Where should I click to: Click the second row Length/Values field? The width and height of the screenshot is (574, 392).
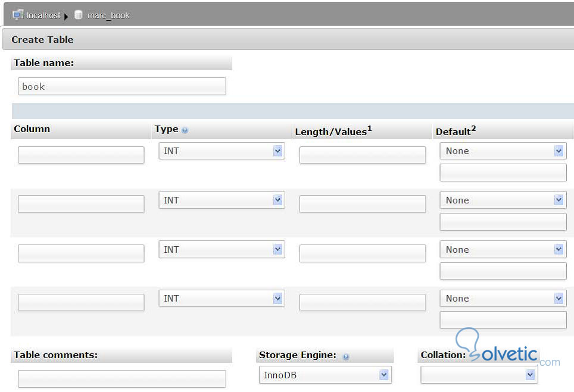[x=363, y=205]
